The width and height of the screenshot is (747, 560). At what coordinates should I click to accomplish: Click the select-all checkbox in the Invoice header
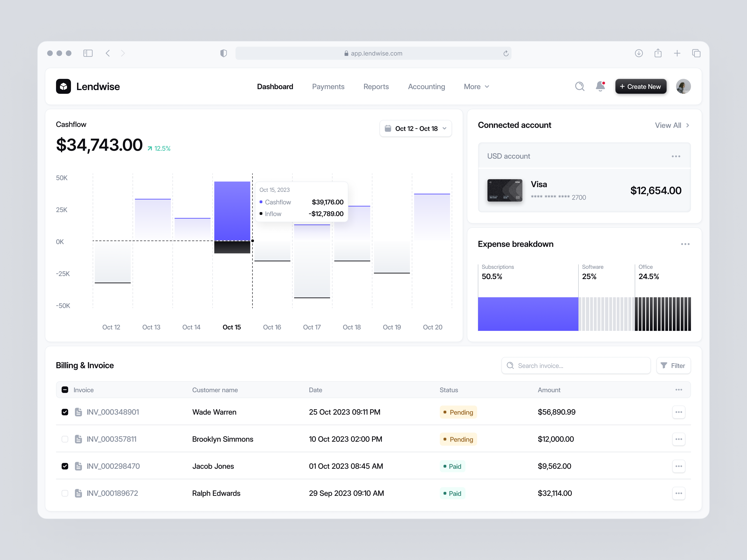pos(64,389)
